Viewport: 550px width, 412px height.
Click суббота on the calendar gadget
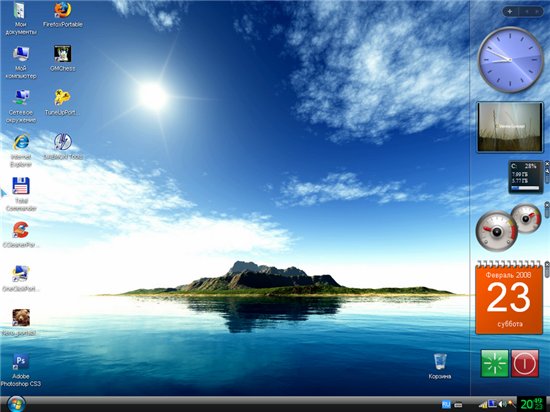[510, 324]
